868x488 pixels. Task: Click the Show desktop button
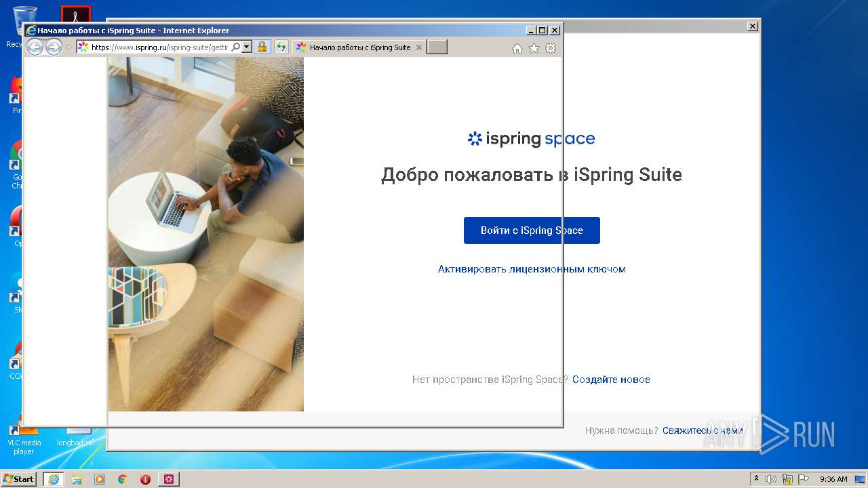tap(860, 479)
